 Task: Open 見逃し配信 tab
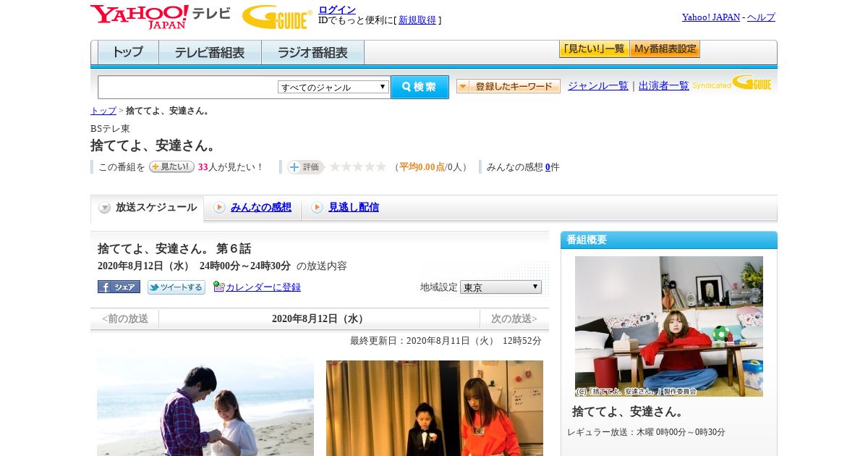click(354, 208)
